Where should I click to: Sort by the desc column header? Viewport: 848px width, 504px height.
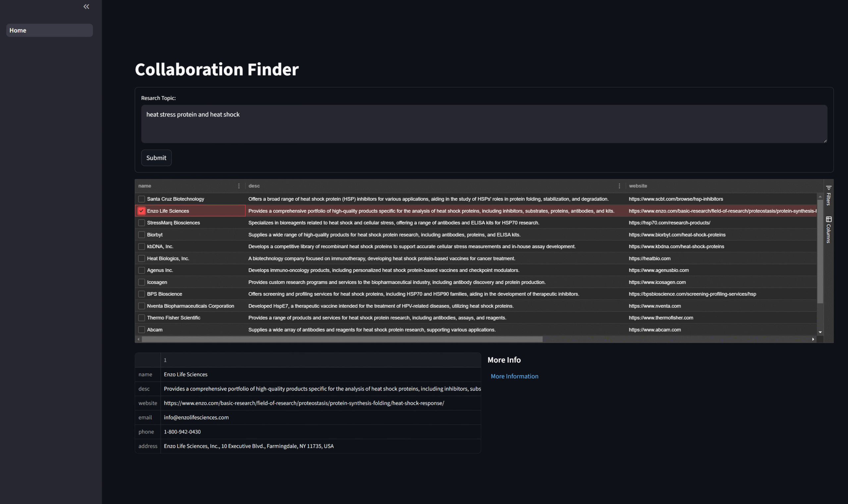[254, 186]
